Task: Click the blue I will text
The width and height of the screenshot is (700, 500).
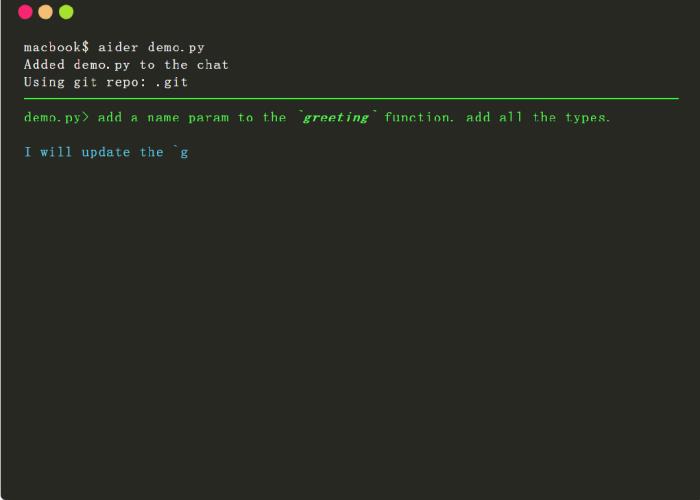Action: coord(48,152)
